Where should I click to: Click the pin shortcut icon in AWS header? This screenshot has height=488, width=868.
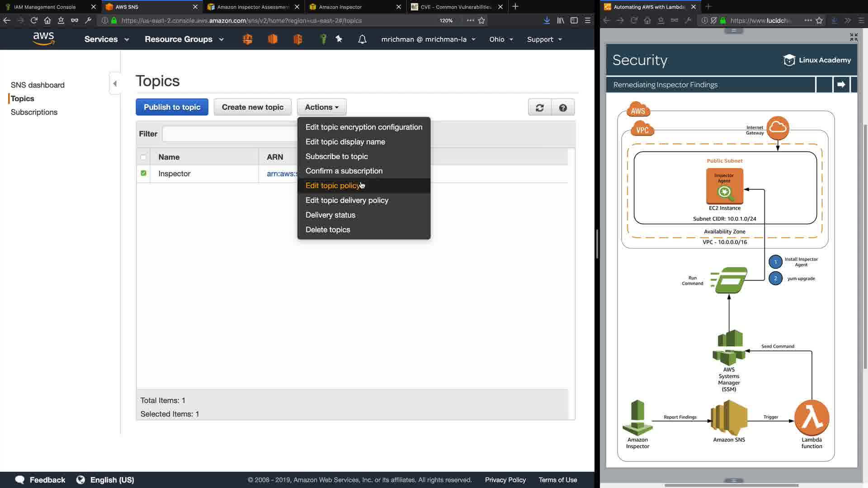tap(339, 39)
